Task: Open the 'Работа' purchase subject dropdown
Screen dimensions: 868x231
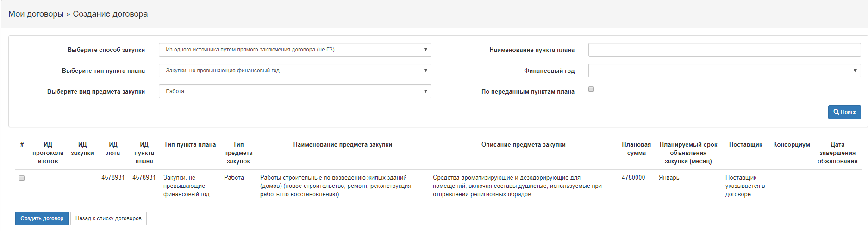Action: (294, 91)
